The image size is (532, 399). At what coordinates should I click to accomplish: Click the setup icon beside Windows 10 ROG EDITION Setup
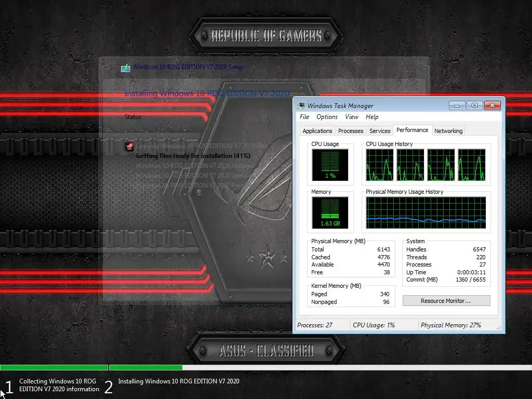[x=126, y=68]
